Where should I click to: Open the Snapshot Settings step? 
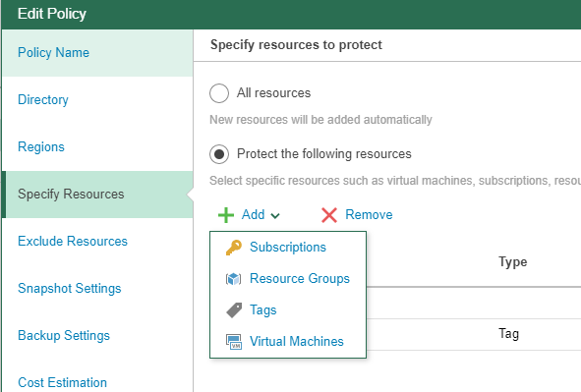pos(97,288)
